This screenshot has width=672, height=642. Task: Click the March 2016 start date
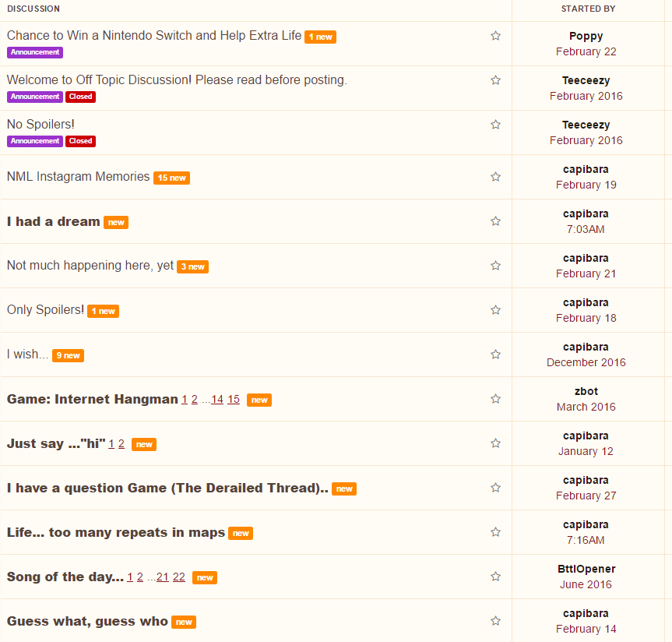[586, 407]
